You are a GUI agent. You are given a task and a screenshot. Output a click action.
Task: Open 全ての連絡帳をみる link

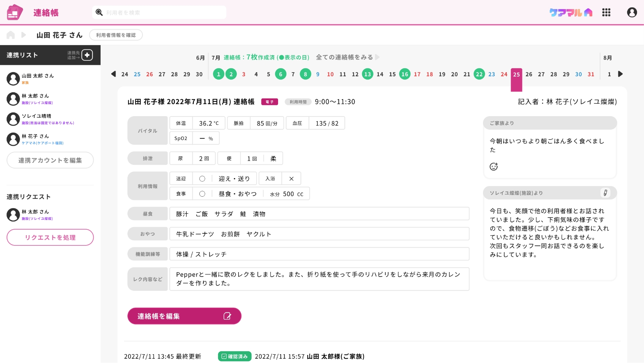point(344,57)
